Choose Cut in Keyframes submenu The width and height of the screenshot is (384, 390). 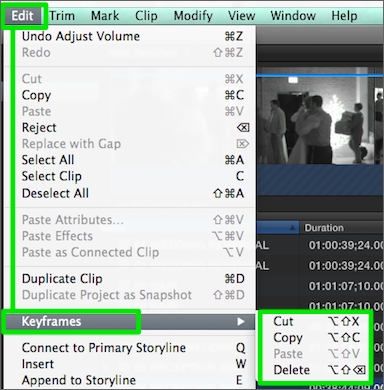(x=316, y=322)
